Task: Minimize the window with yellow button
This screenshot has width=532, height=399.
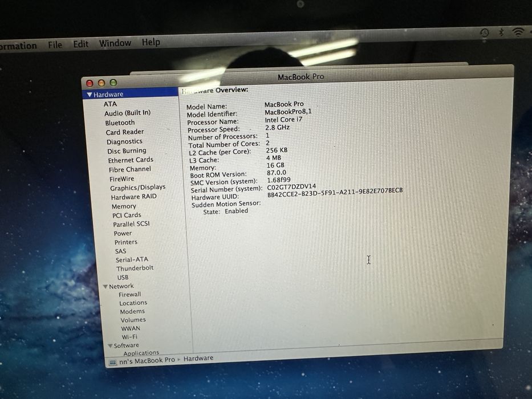Action: [101, 83]
